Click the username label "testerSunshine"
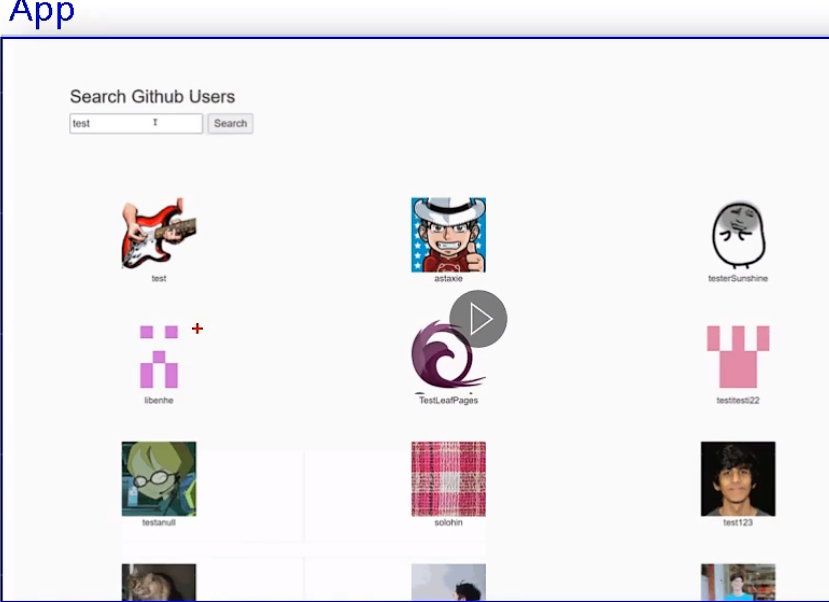The image size is (829, 602). 738,279
